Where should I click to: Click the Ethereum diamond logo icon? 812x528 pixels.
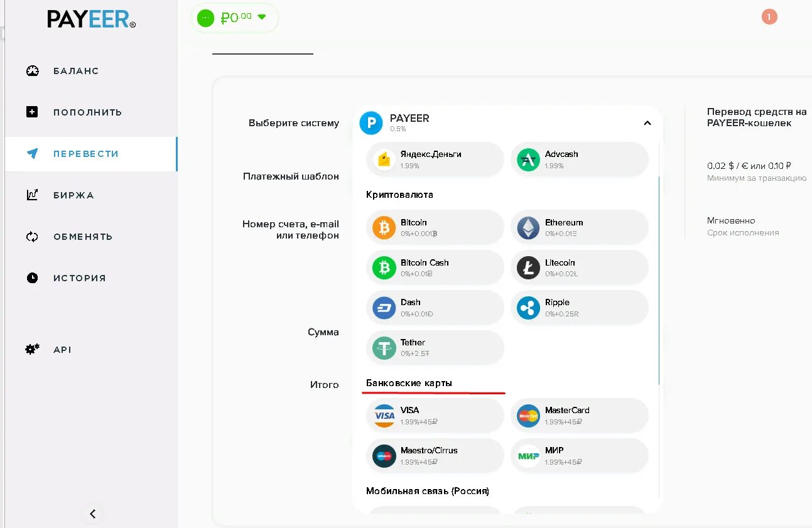point(528,227)
